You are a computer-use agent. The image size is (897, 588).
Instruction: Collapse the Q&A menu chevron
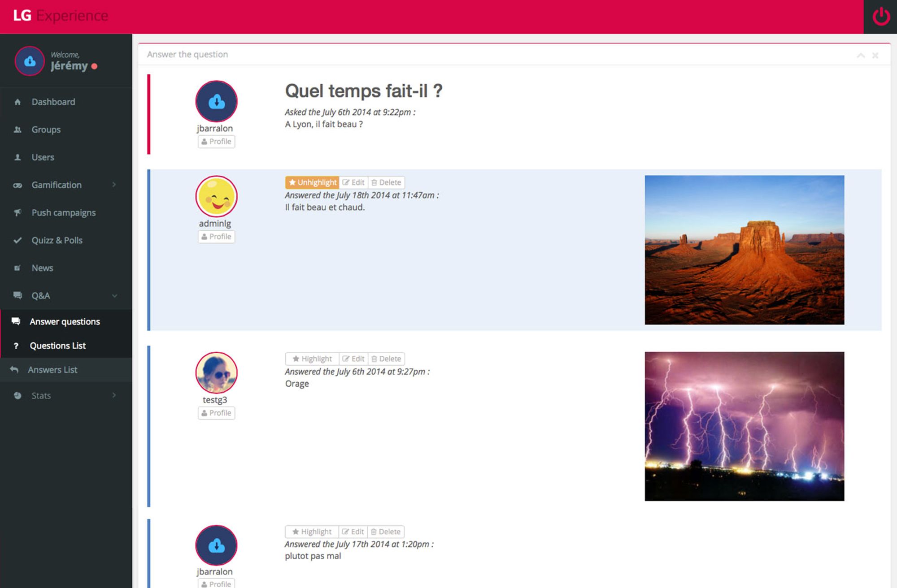pos(114,296)
